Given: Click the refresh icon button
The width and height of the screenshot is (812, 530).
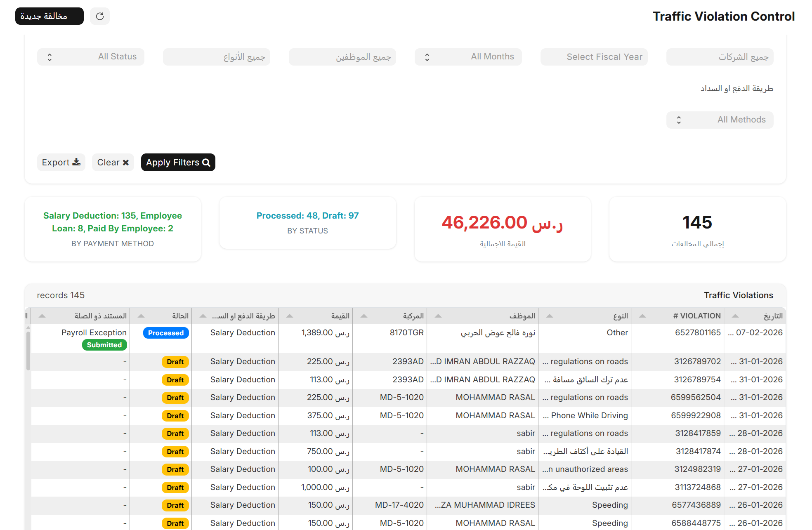Looking at the screenshot, I should (x=100, y=16).
